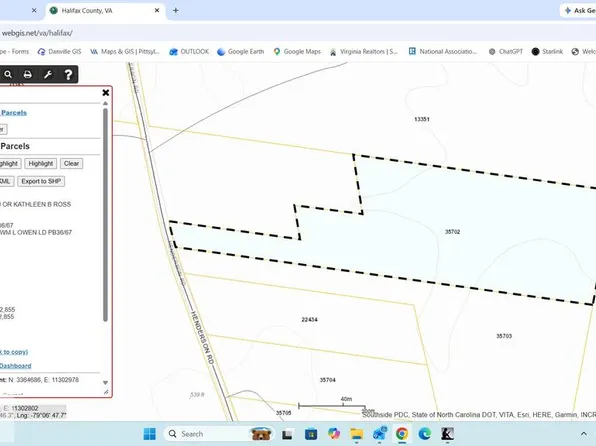Open the Microsoft Store taskbar icon
Screen dimensions: 596x446
pyautogui.click(x=311, y=434)
